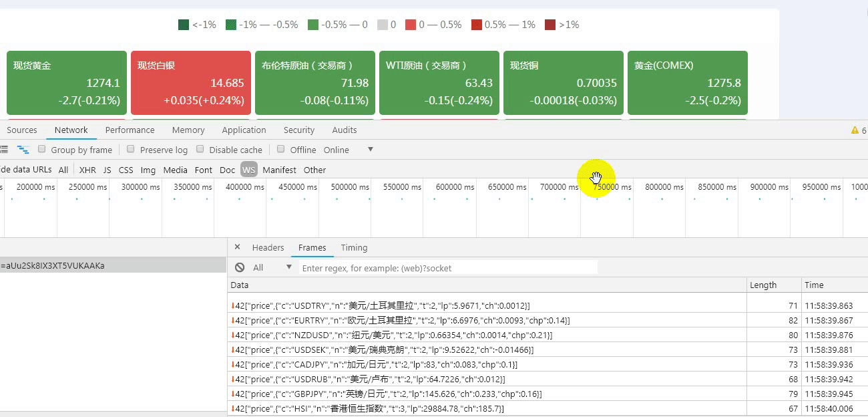Click the Time column header
This screenshot has height=417, width=868.
point(835,285)
